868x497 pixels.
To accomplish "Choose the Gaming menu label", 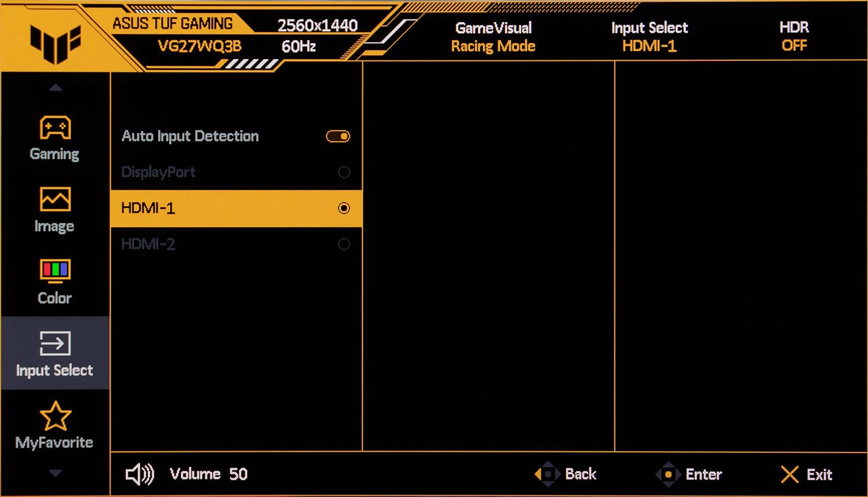I will tap(54, 154).
